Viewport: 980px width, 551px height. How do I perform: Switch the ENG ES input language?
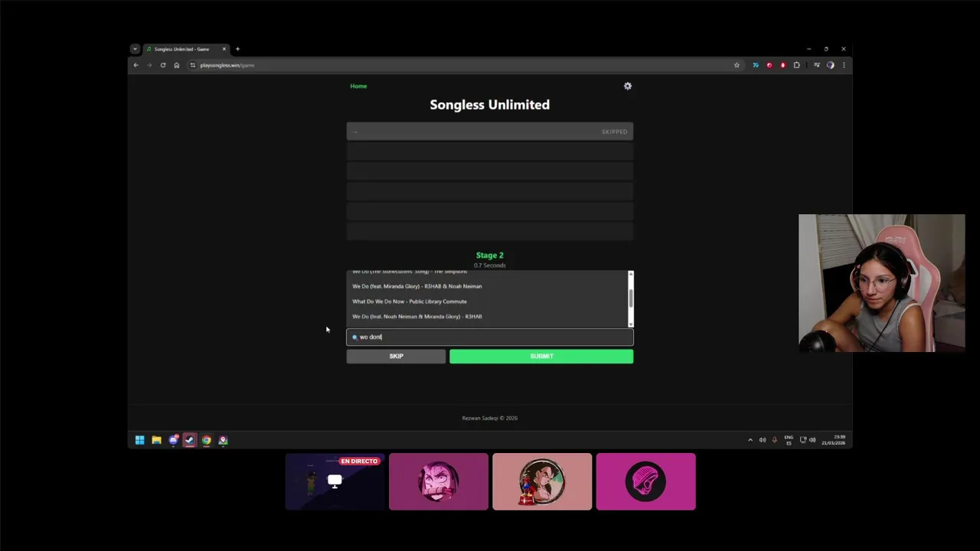(789, 440)
